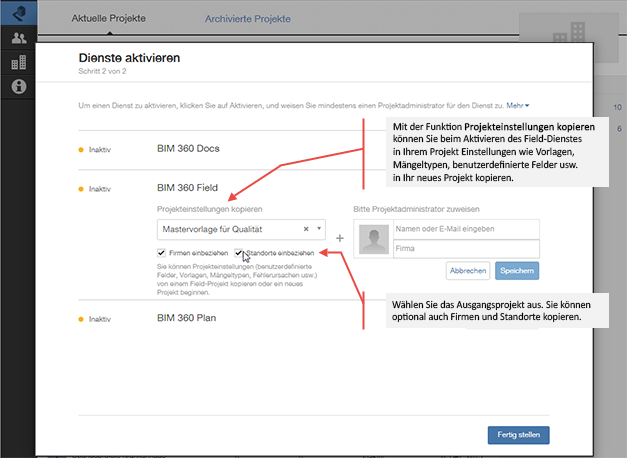Image resolution: width=627 pixels, height=458 pixels.
Task: Click the Speichern button
Action: pos(517,271)
